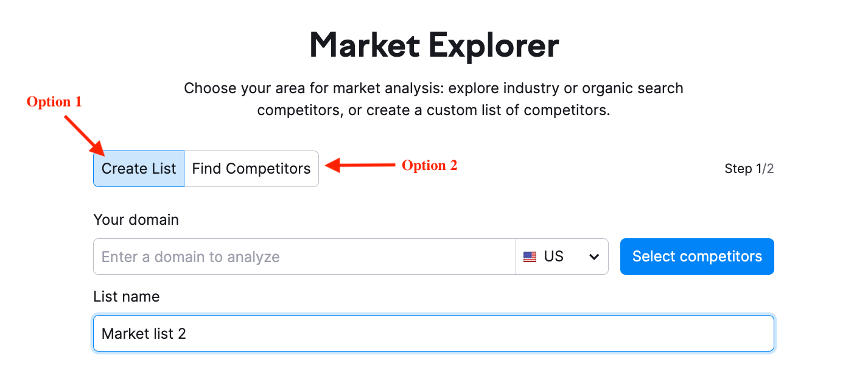Switch to the Find Competitors tab
The image size is (868, 379).
coord(251,169)
